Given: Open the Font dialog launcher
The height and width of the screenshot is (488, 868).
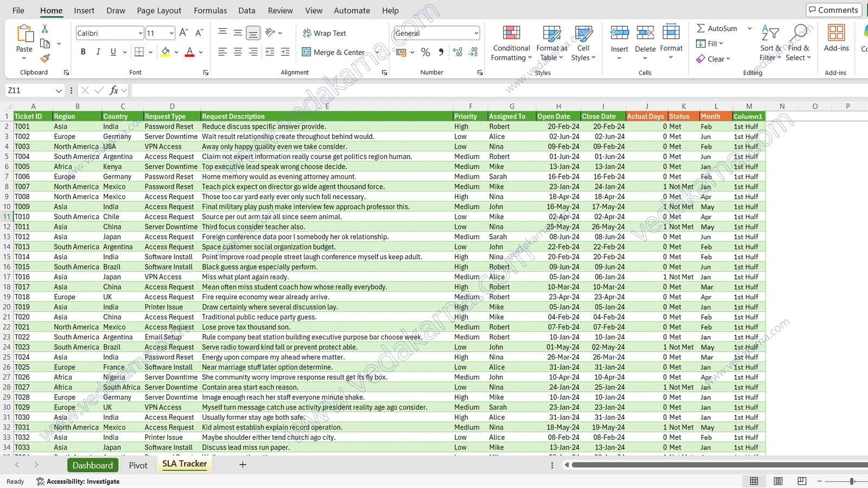Looking at the screenshot, I should 206,73.
